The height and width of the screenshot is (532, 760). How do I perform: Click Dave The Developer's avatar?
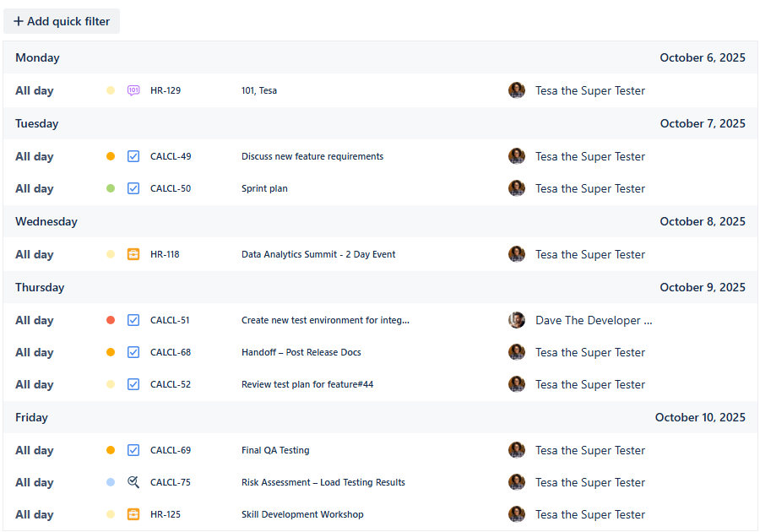click(517, 320)
